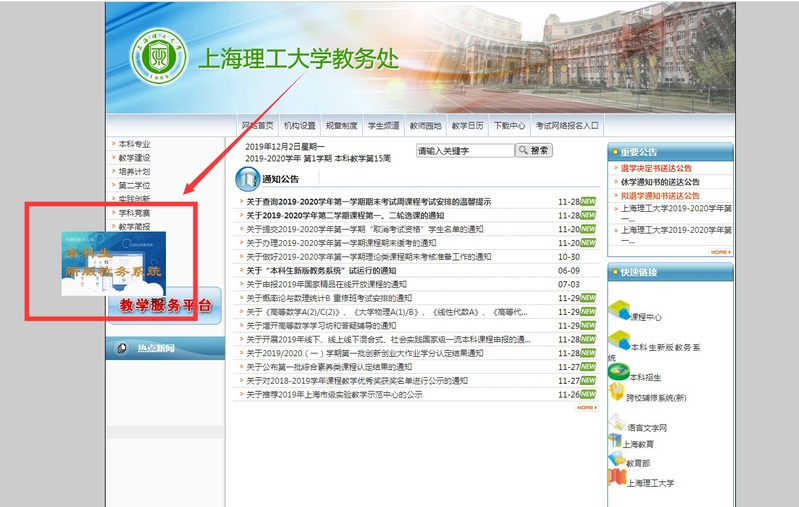Open the 教学服务平台 banner
Viewport: 799px width, 507px height.
165,305
